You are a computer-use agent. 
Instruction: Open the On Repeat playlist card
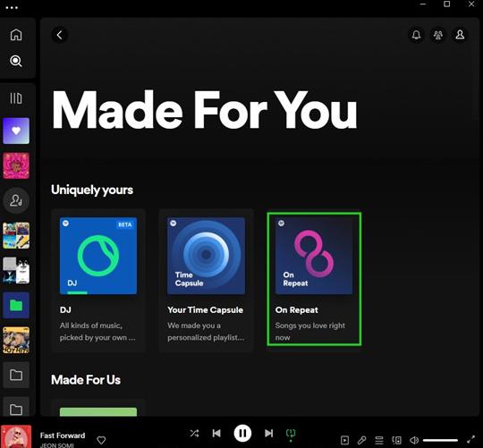point(314,279)
